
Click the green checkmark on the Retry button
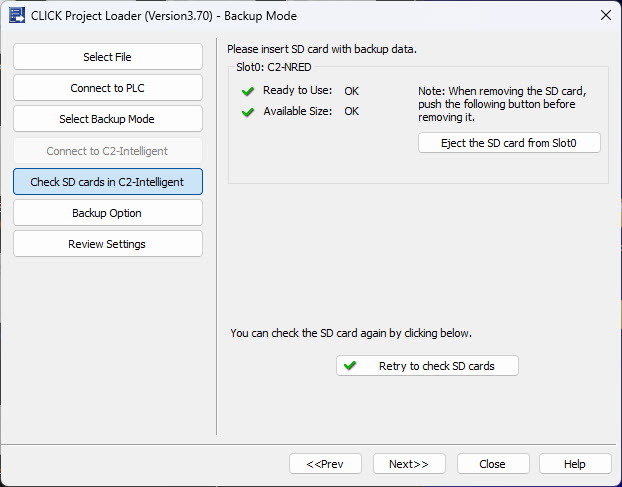pos(349,365)
